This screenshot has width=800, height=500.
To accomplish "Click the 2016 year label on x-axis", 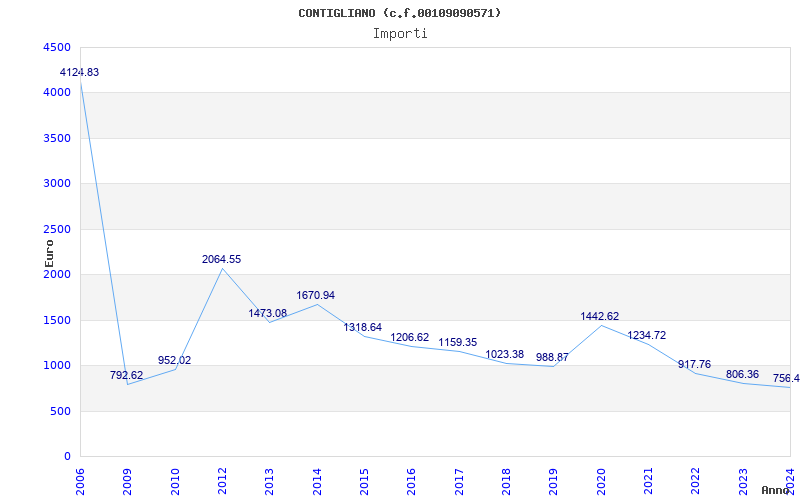I will (x=412, y=483).
